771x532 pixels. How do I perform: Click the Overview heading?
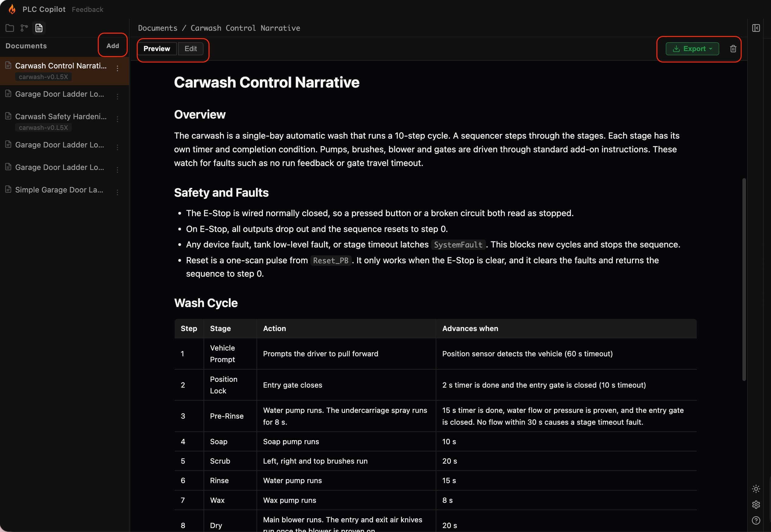pos(200,115)
